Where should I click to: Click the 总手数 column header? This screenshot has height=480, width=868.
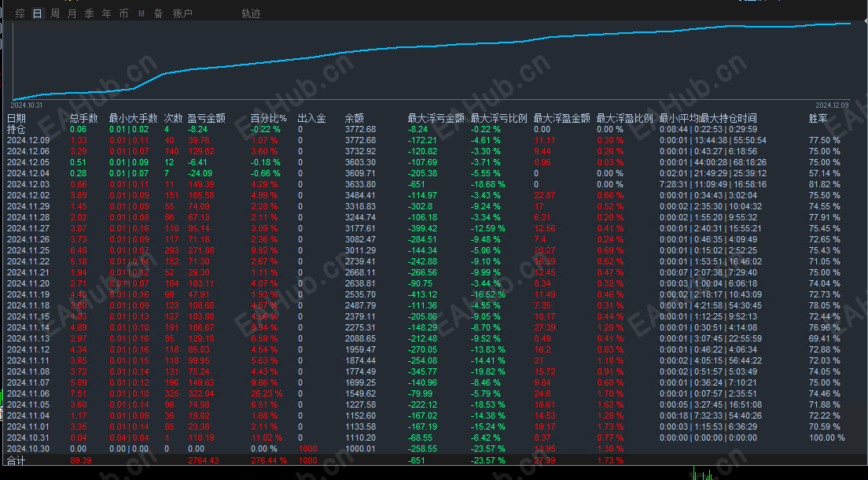tap(83, 118)
